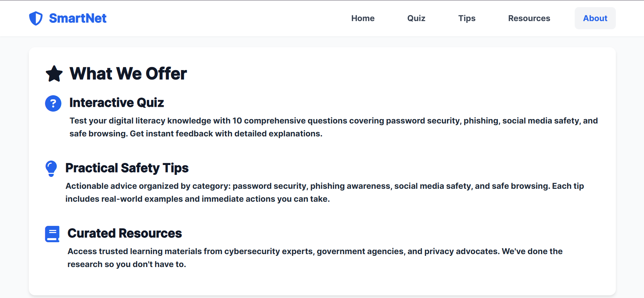Click text 'Get instant feedback with detailed explanations'
The height and width of the screenshot is (298, 644).
[225, 134]
